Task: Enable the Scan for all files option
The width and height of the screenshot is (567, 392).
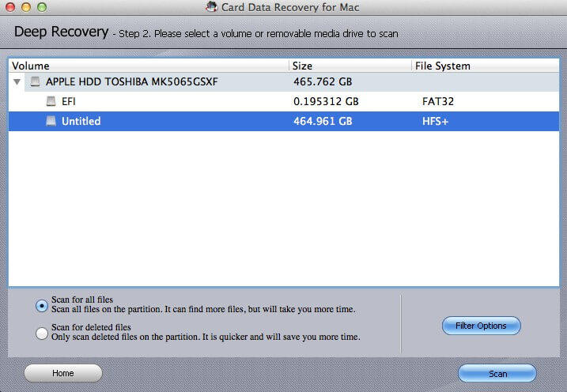Action: click(42, 306)
